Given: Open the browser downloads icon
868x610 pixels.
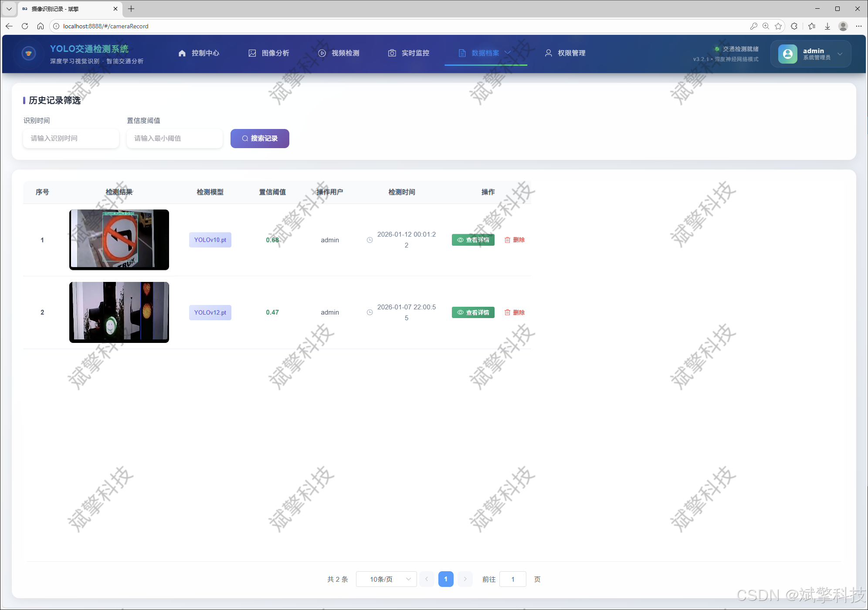Looking at the screenshot, I should [827, 26].
